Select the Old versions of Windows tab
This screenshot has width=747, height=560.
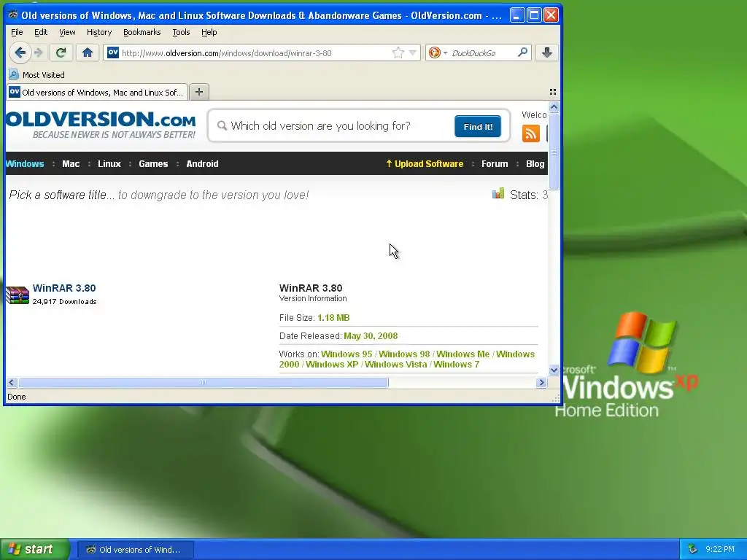coord(97,92)
